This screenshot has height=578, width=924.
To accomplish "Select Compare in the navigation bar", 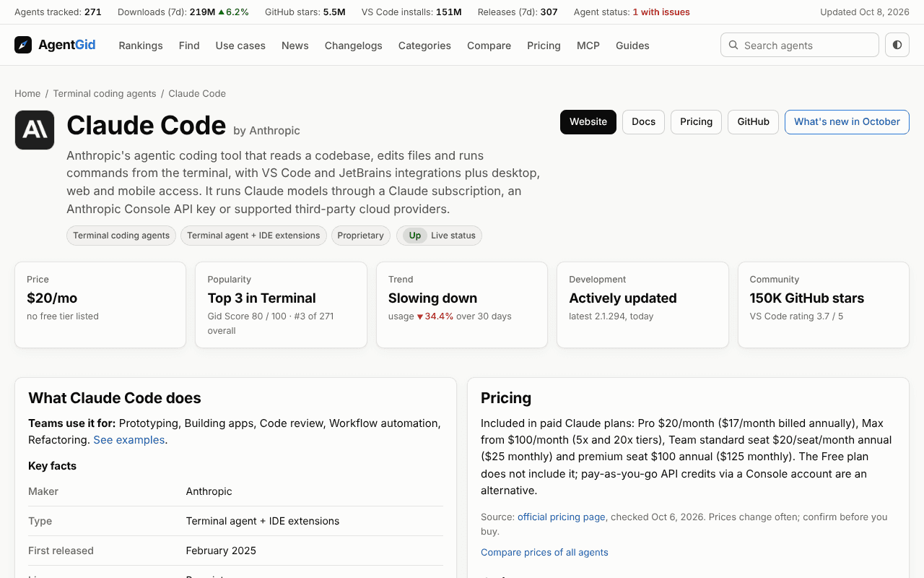I will click(489, 46).
